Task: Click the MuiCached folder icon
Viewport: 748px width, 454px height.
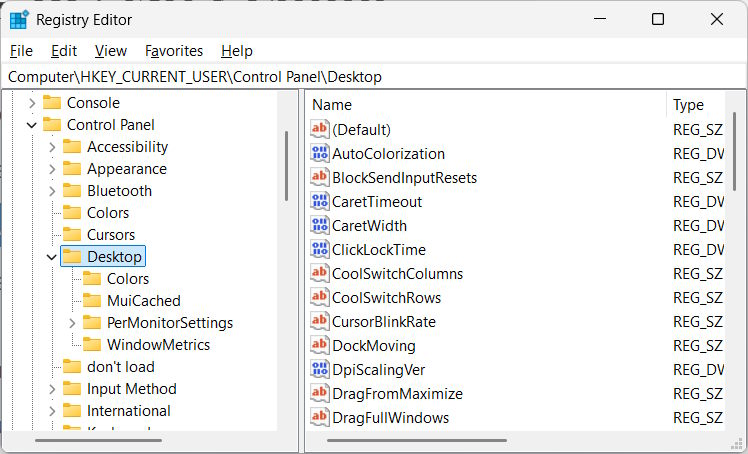Action: click(92, 300)
